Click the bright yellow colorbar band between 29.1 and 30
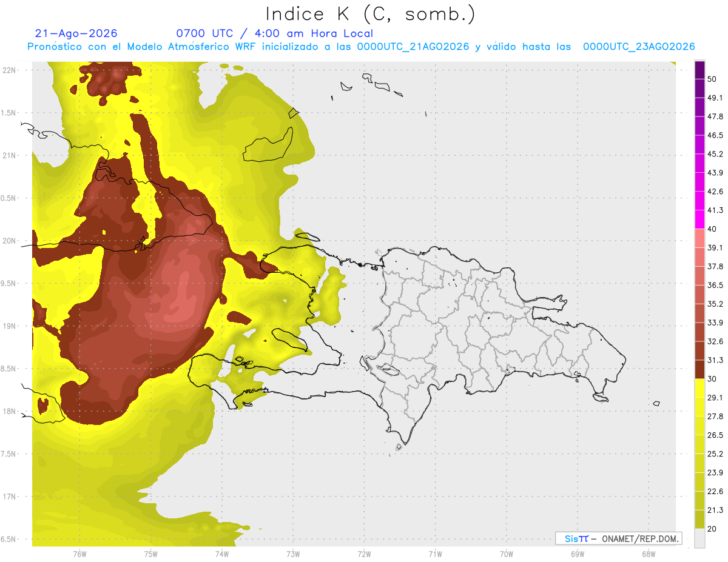This screenshot has width=728, height=562. 699,388
